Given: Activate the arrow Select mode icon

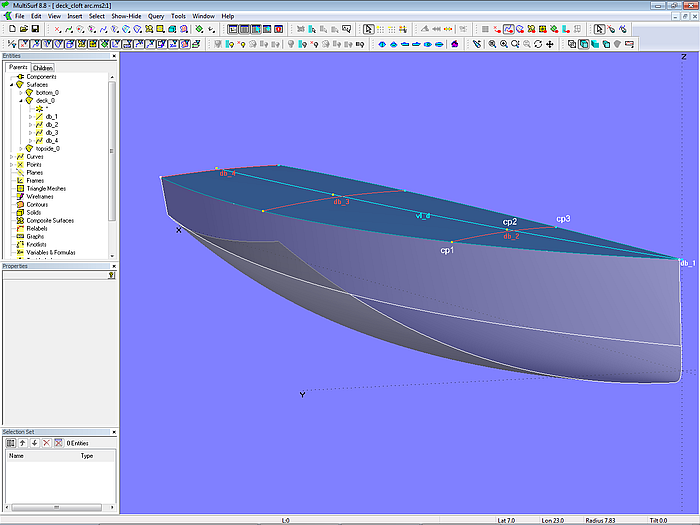Looking at the screenshot, I should [368, 29].
